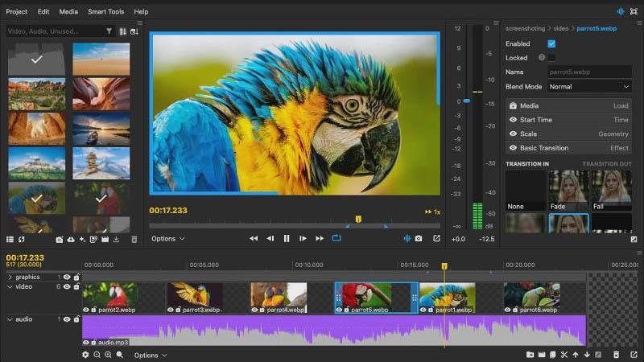Change the 1x playback speed setting
This screenshot has width=644, height=362.
[x=432, y=212]
